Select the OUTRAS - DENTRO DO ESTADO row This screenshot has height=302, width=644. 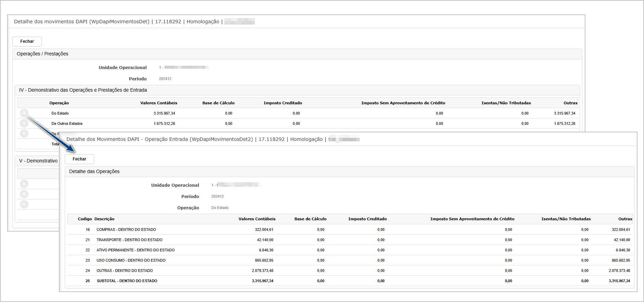tap(125, 271)
